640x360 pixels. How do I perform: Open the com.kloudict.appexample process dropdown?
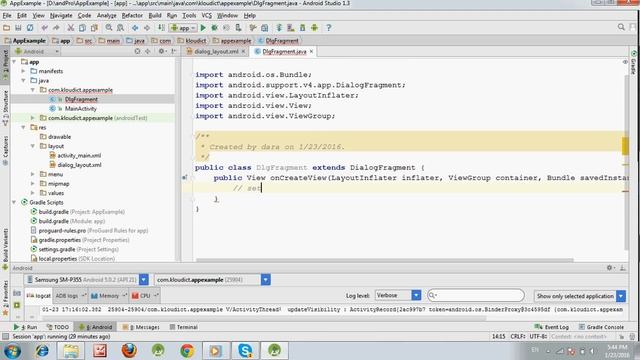point(265,280)
